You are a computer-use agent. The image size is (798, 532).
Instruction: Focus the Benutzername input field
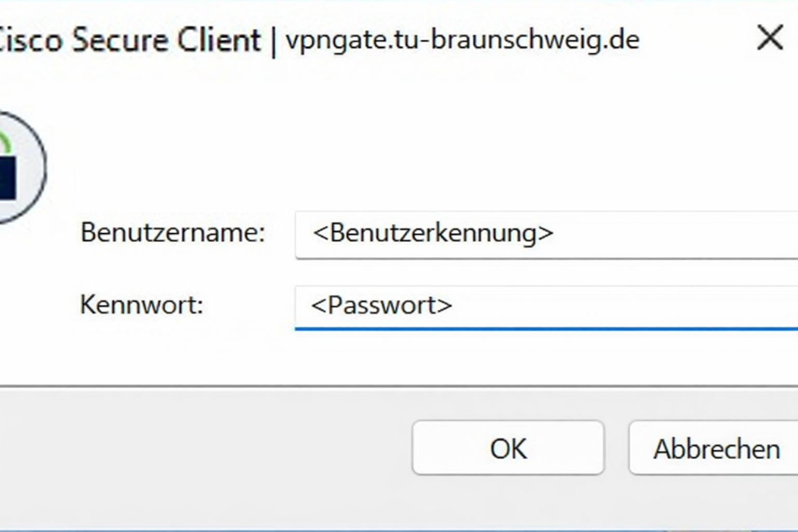pyautogui.click(x=546, y=234)
